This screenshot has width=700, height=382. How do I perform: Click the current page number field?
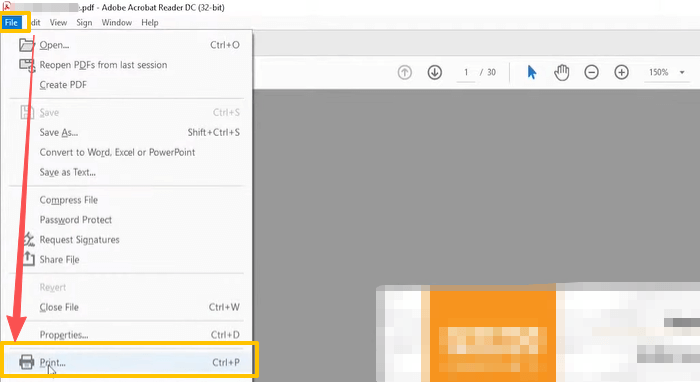point(466,72)
